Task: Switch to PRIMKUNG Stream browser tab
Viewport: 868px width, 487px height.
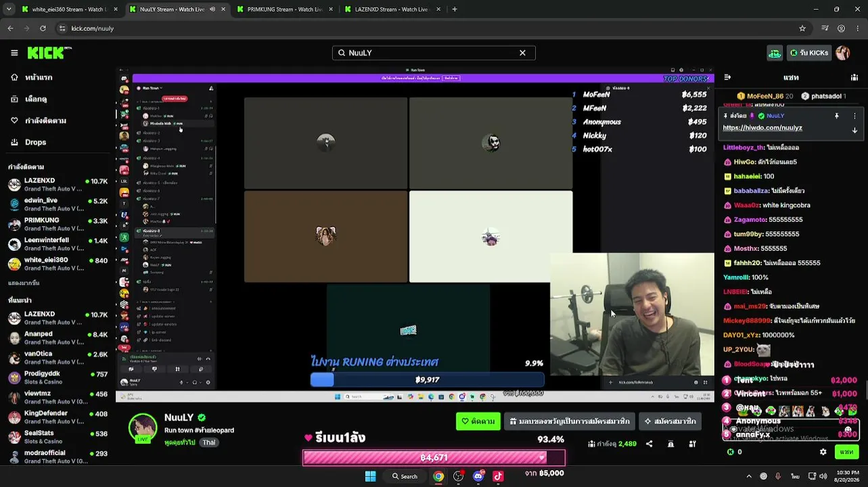Action: [x=283, y=9]
